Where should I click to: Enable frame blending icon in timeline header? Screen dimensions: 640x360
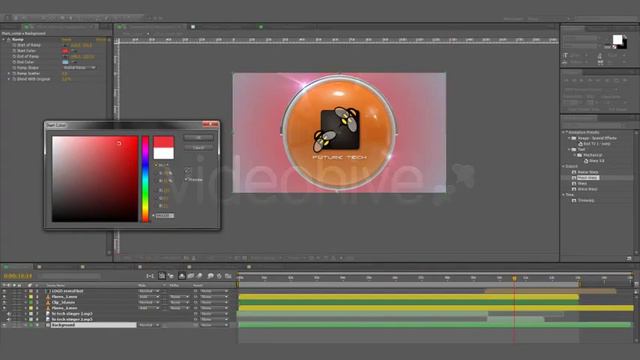pyautogui.click(x=191, y=276)
